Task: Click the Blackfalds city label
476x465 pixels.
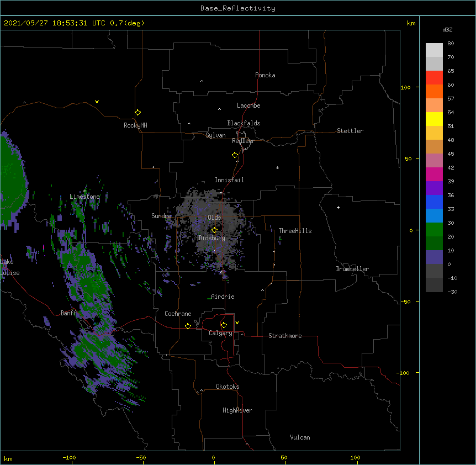Action: [244, 123]
